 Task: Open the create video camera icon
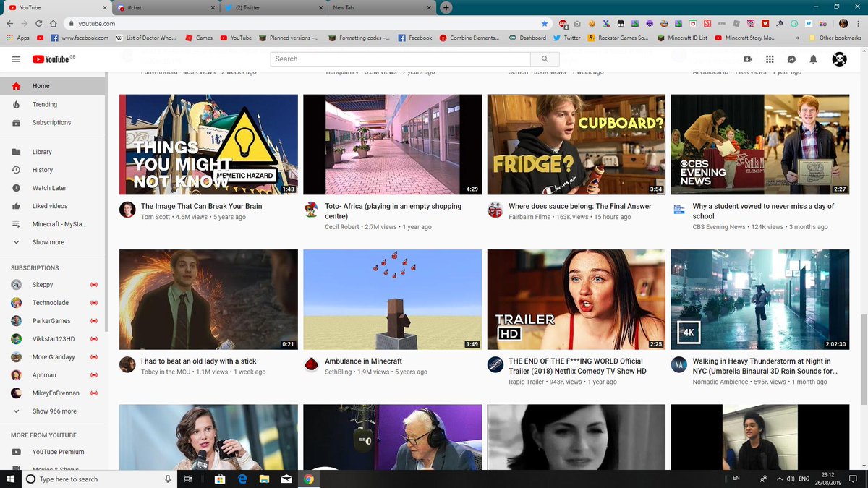[x=748, y=59]
